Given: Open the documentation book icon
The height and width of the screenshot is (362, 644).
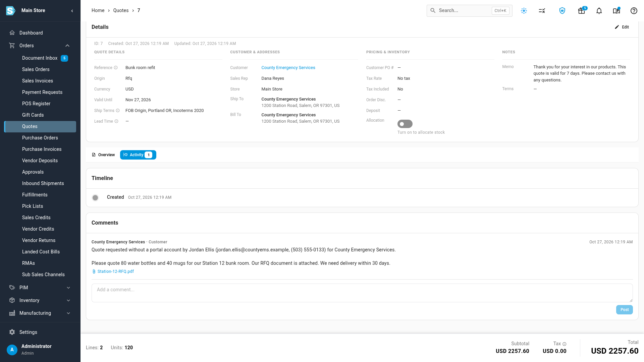Looking at the screenshot, I should click(616, 11).
